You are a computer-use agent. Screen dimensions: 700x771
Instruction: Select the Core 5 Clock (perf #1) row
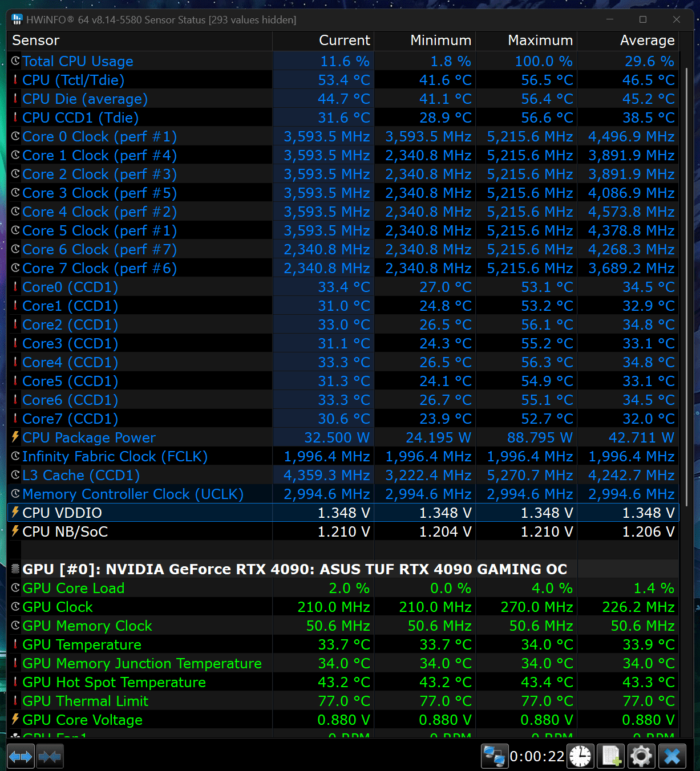coord(343,230)
